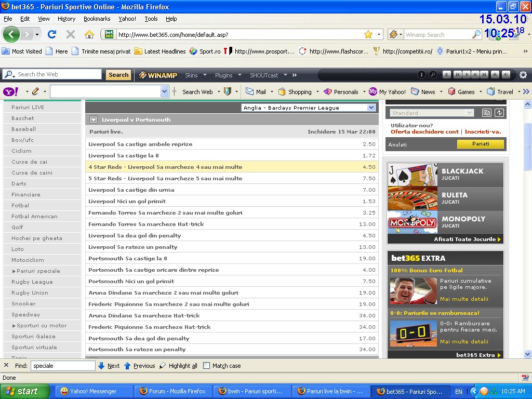Find the next match with Next arrow

click(109, 366)
